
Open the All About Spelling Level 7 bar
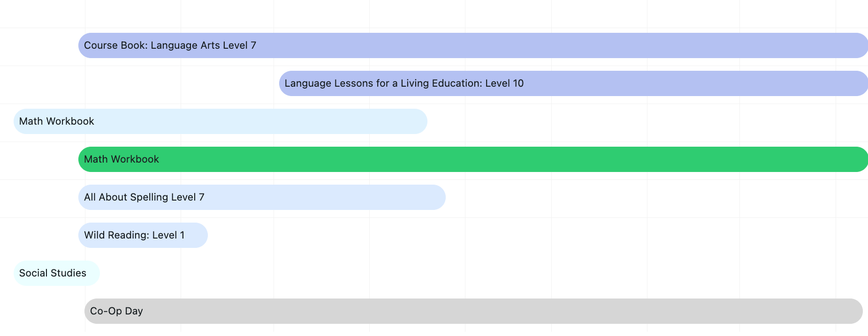(x=262, y=197)
